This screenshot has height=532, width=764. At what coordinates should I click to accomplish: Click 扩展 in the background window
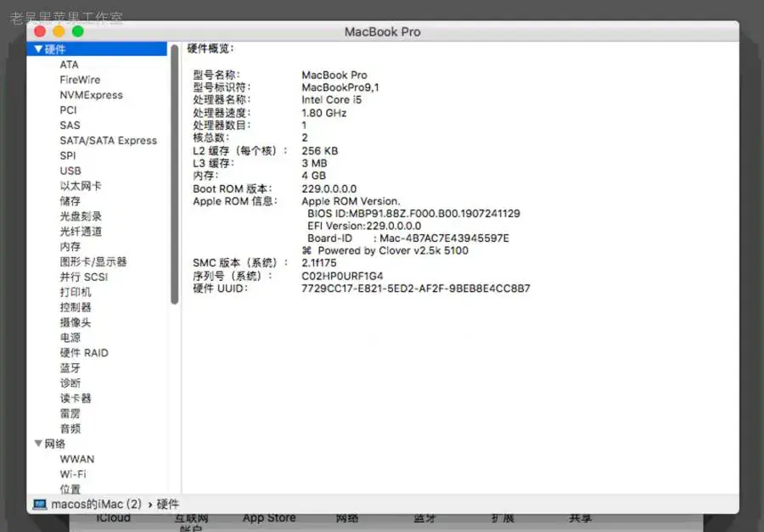click(503, 518)
